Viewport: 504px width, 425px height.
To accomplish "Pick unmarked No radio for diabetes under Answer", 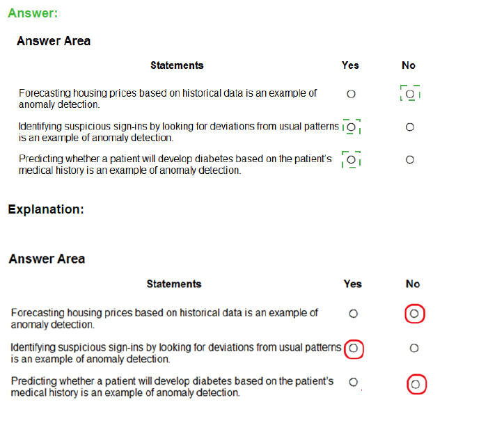I will coord(410,160).
